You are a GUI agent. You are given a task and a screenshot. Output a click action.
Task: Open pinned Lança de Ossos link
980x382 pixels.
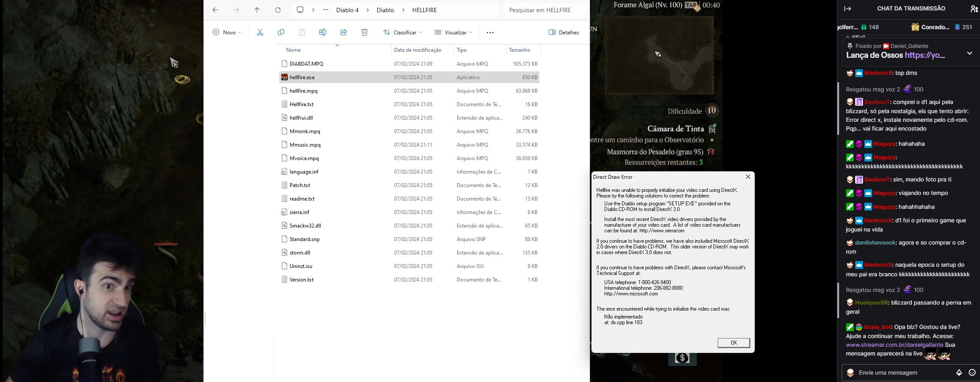click(925, 55)
